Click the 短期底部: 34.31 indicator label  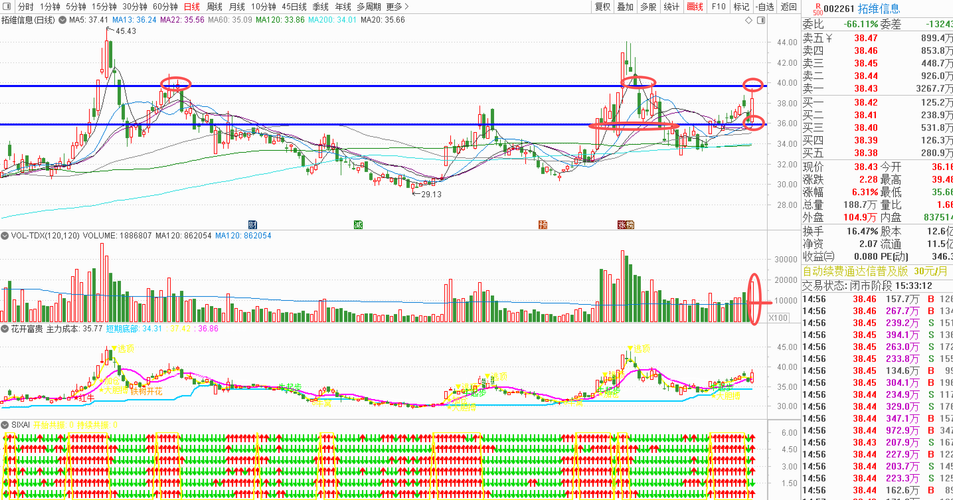pos(134,329)
